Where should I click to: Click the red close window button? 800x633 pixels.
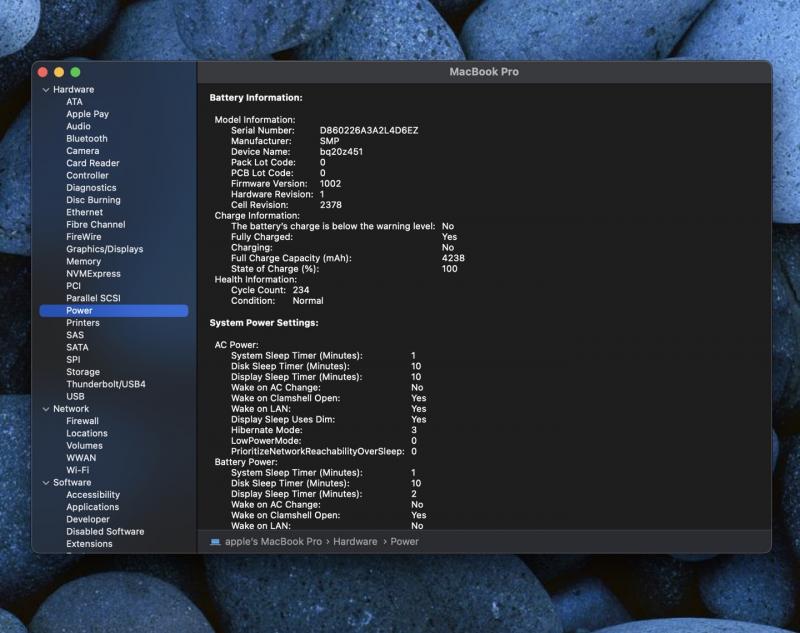click(43, 72)
